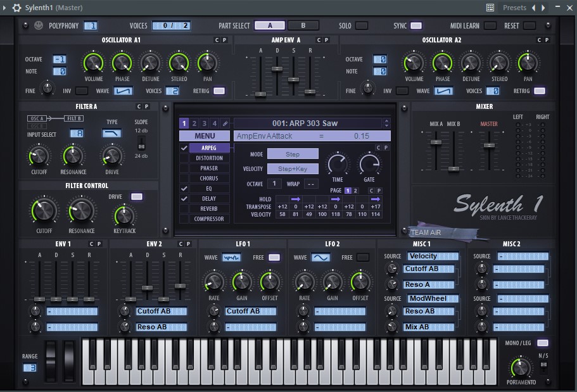Open LFO 2 Wave selector
This screenshot has height=392, width=577.
tap(321, 257)
